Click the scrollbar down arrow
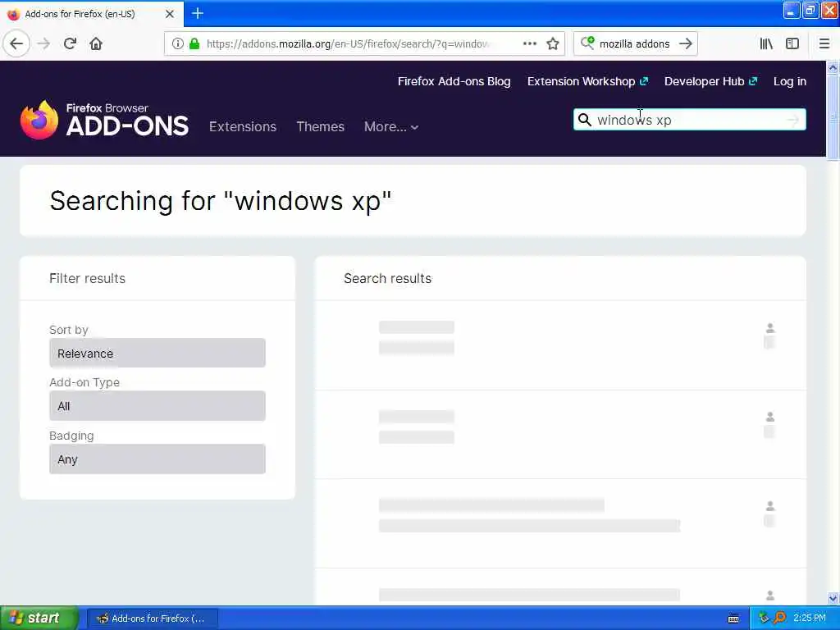The width and height of the screenshot is (840, 630). [833, 598]
